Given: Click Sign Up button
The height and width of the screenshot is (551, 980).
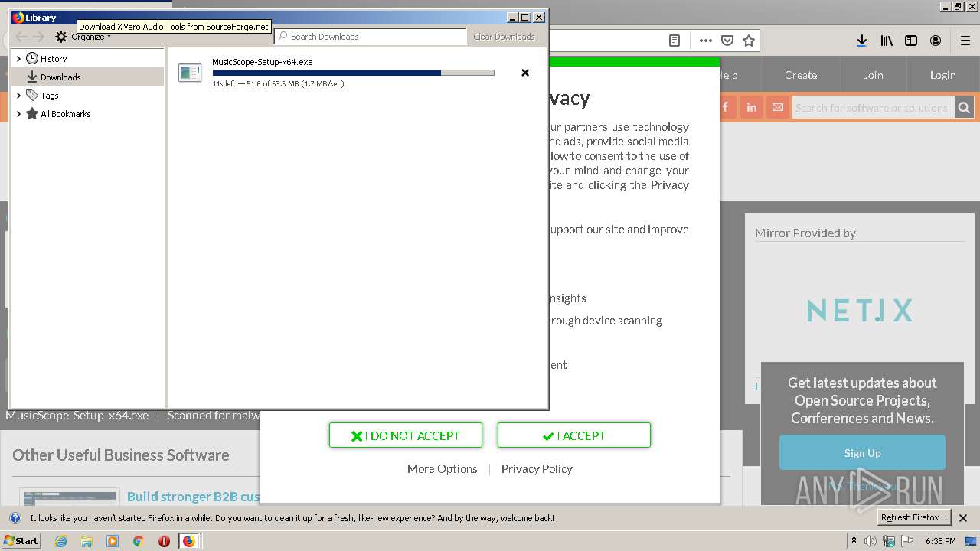Looking at the screenshot, I should tap(862, 453).
